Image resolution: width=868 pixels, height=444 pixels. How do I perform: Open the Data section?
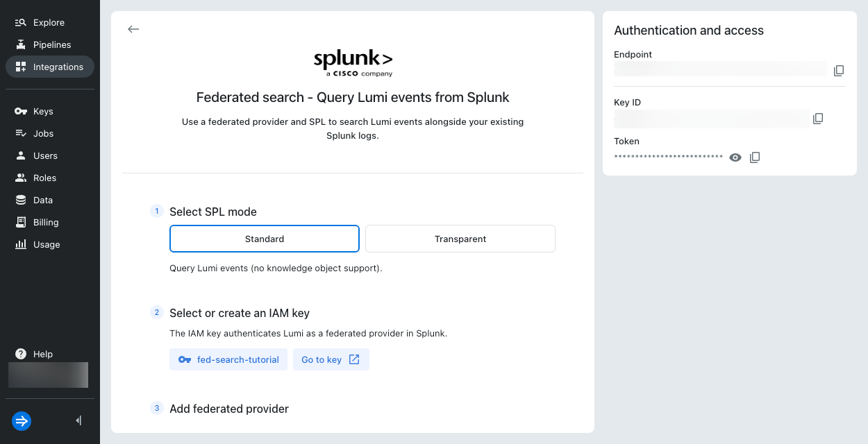(49, 200)
